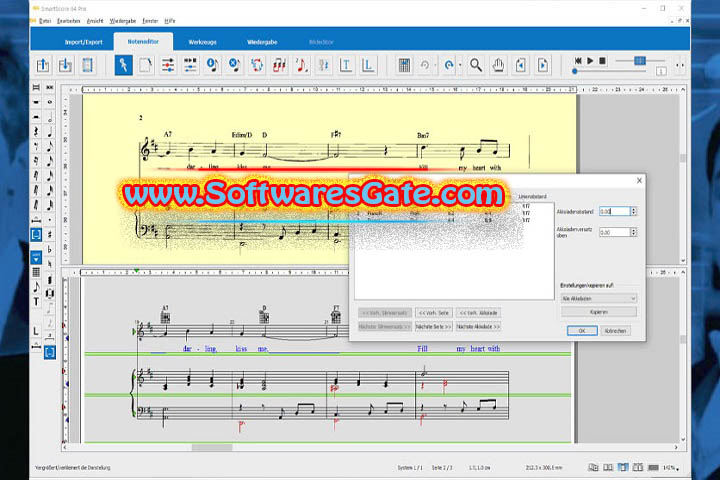Screen dimensions: 720x480
Task: Open the Bearbeiten menu
Action: click(x=68, y=21)
